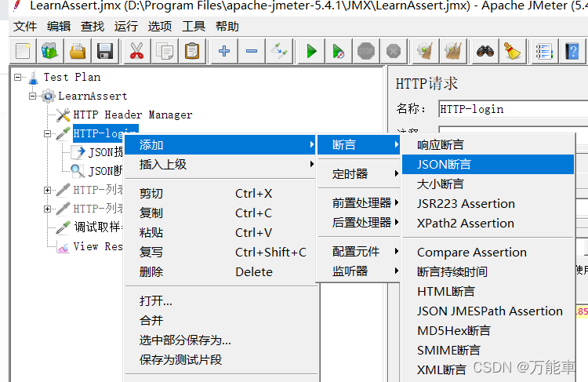Open the 配置元件 submenu
The height and width of the screenshot is (382, 588).
[x=359, y=252]
